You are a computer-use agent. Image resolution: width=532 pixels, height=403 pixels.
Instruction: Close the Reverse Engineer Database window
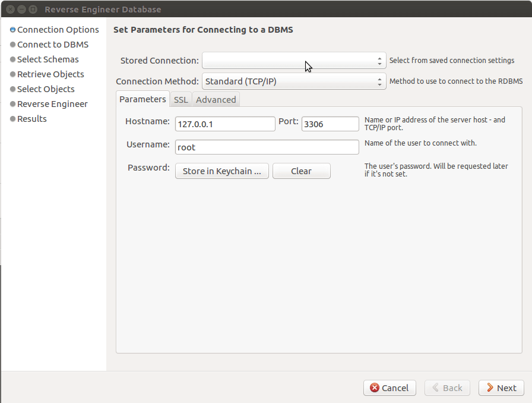point(10,10)
